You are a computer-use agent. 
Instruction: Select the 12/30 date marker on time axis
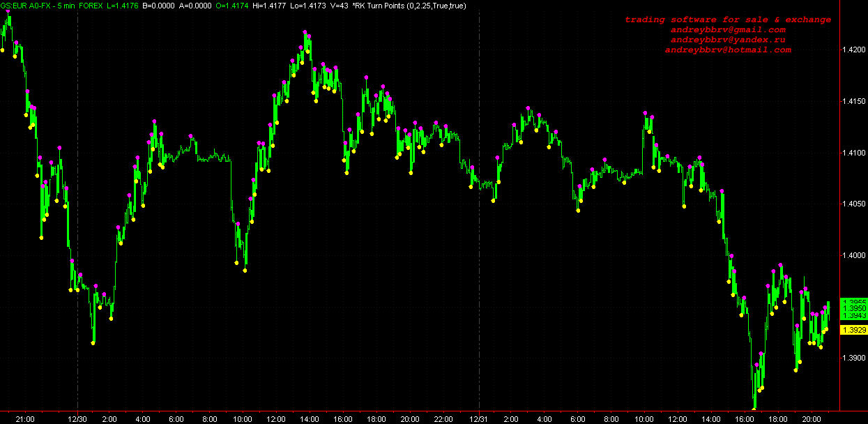77,419
